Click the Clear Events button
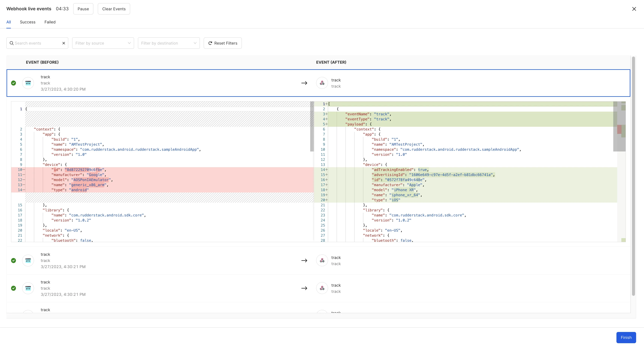Viewport: 644px width, 346px height. coord(114,9)
